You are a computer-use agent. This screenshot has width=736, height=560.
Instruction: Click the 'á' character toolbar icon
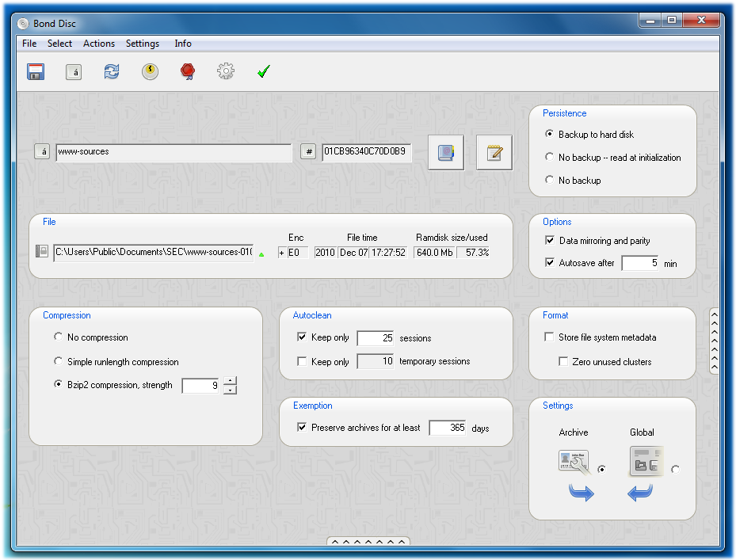coord(74,71)
